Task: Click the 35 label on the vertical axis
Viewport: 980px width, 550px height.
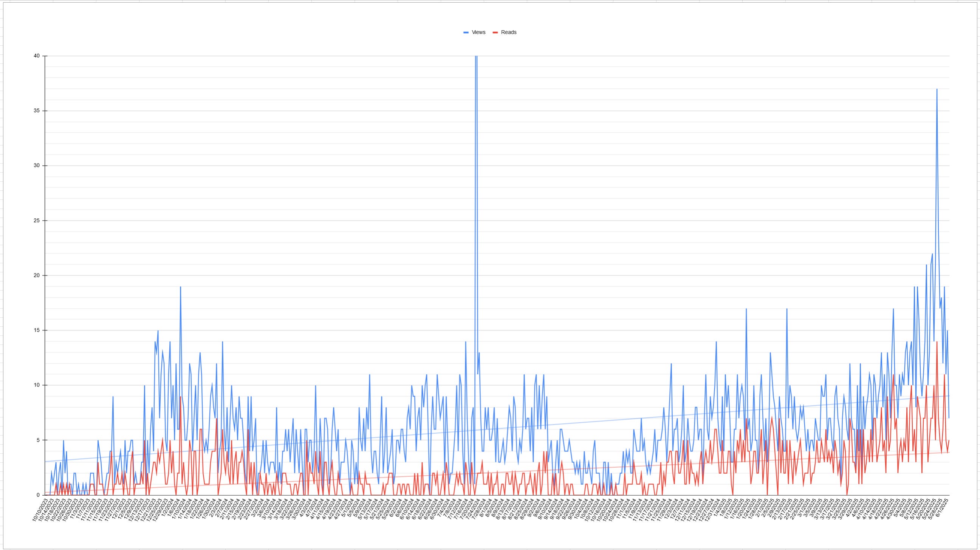Action: pos(37,111)
